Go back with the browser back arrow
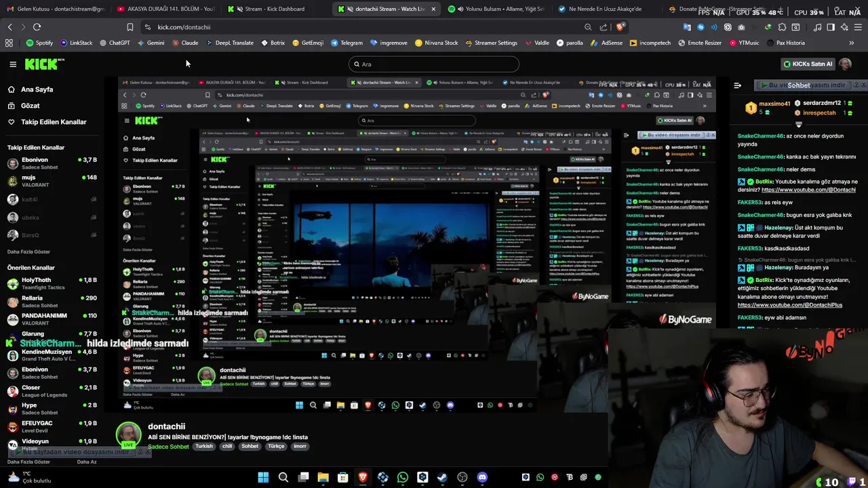Screen dimensions: 868x488 click(9, 27)
